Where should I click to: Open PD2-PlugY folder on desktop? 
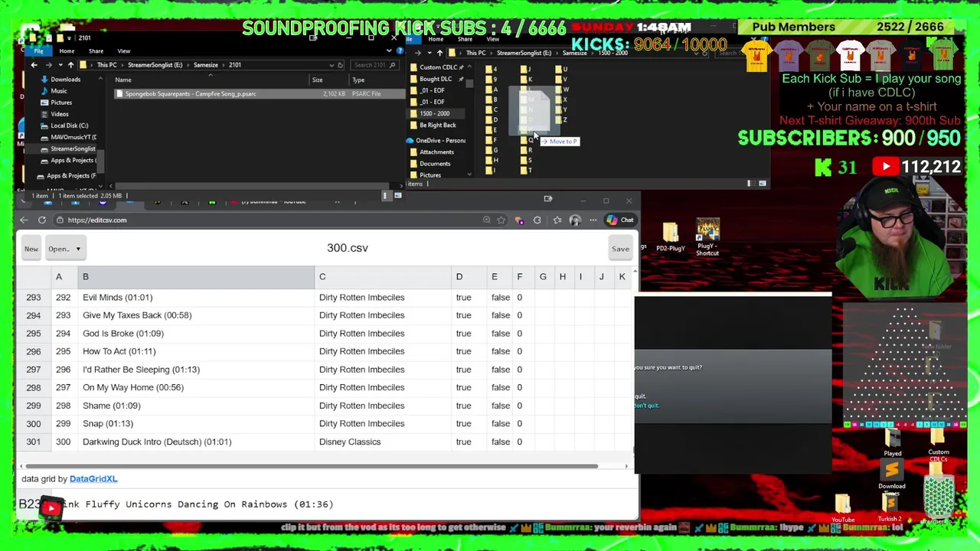pyautogui.click(x=670, y=237)
